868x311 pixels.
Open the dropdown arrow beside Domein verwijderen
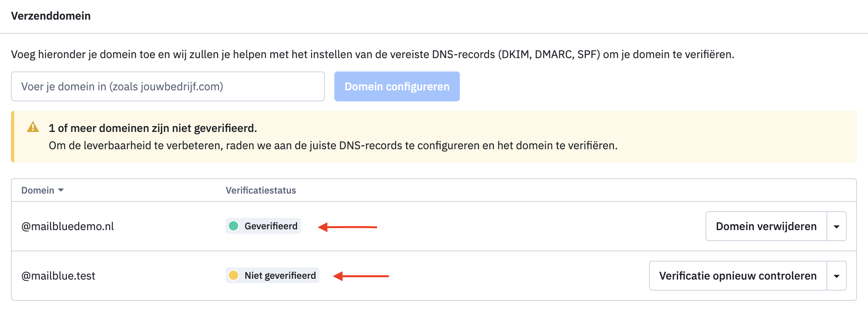click(x=837, y=226)
